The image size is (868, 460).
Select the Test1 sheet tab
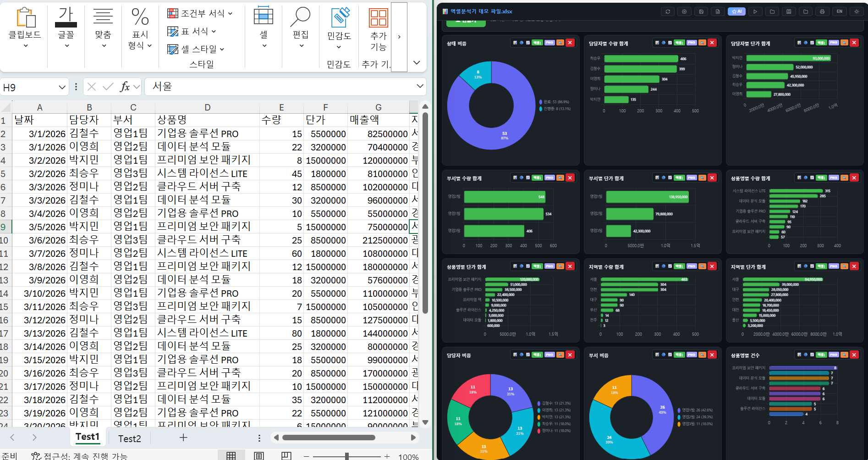(x=87, y=437)
